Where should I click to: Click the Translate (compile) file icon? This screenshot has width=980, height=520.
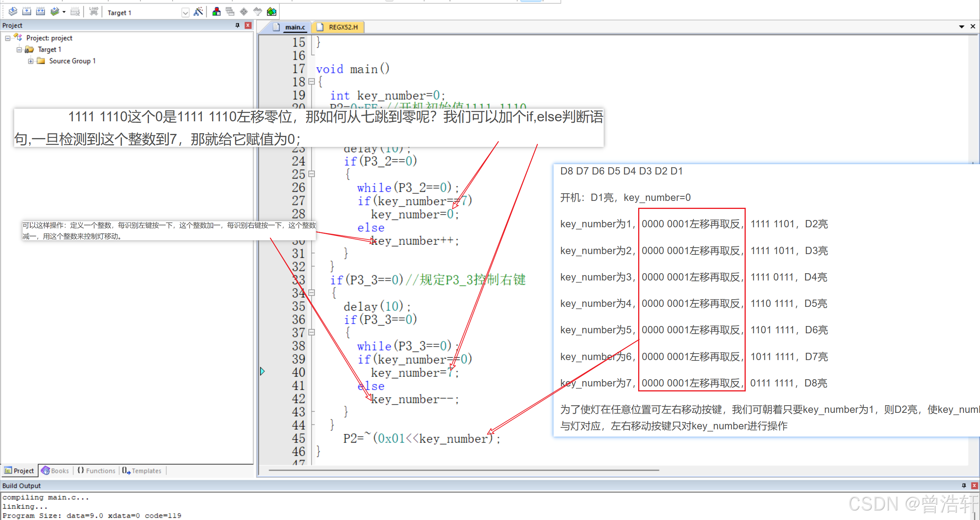point(13,12)
